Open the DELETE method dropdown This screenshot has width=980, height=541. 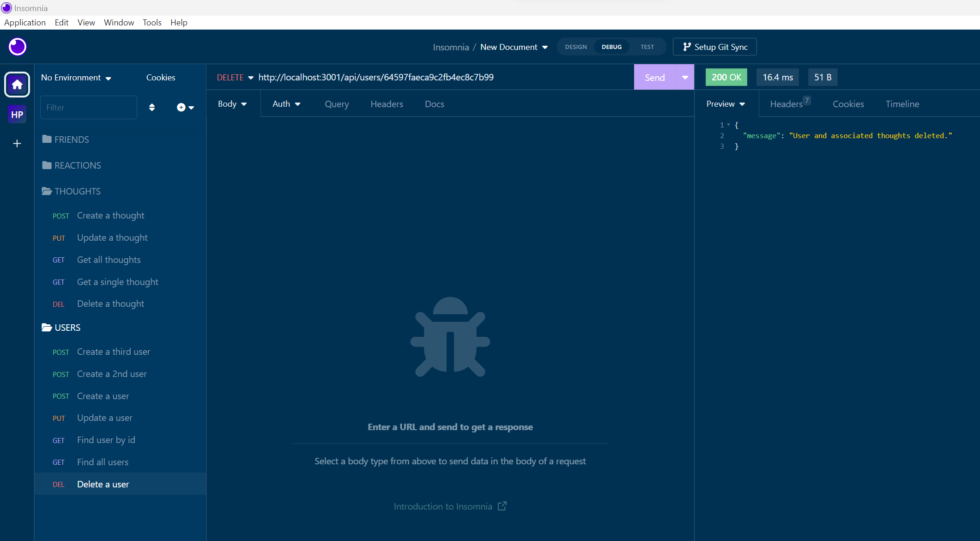[235, 77]
